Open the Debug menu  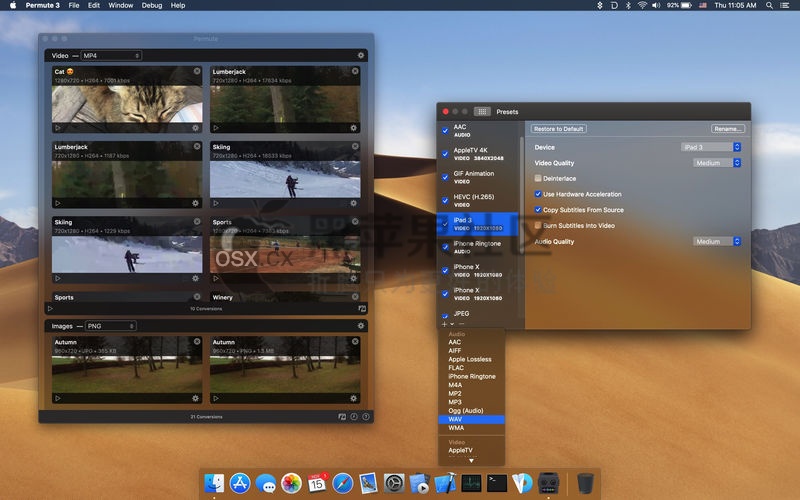pyautogui.click(x=152, y=5)
